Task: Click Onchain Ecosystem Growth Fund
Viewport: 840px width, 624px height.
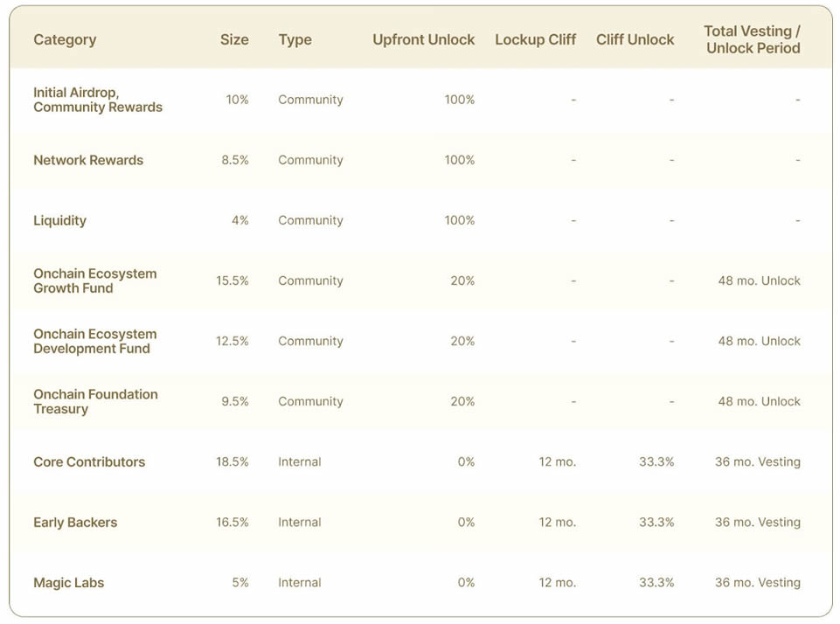Action: [94, 281]
